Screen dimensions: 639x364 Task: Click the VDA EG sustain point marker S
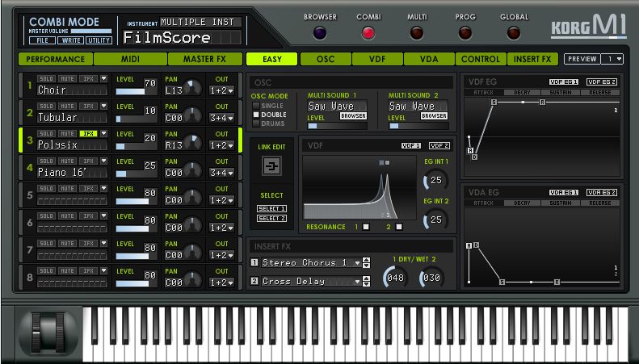[502, 282]
